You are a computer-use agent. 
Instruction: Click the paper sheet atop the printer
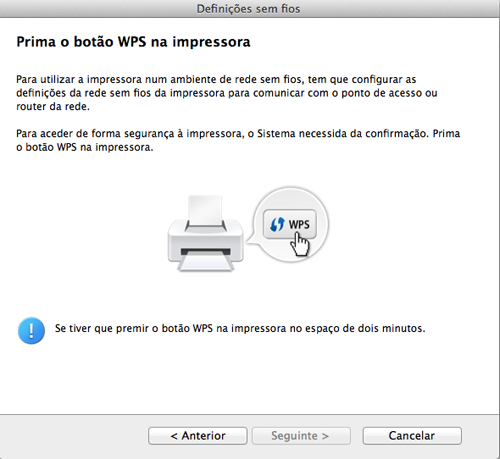click(x=205, y=210)
